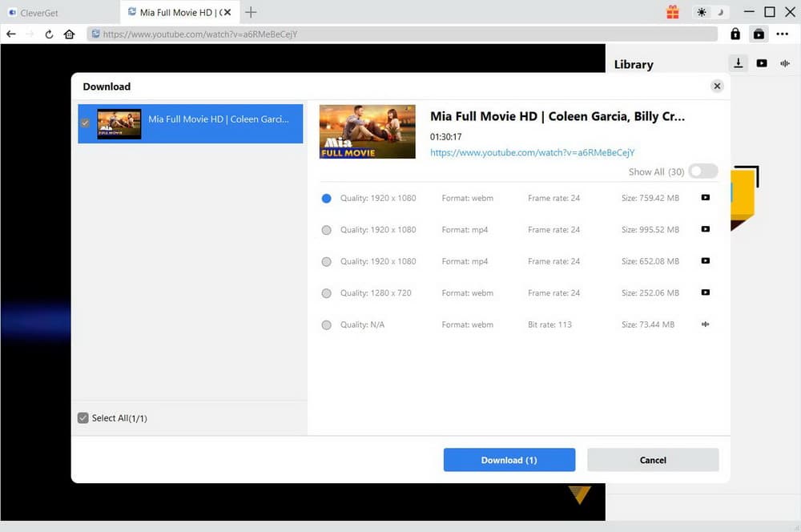Click the small Mia thumbnail in list
The height and width of the screenshot is (532, 801).
(119, 123)
